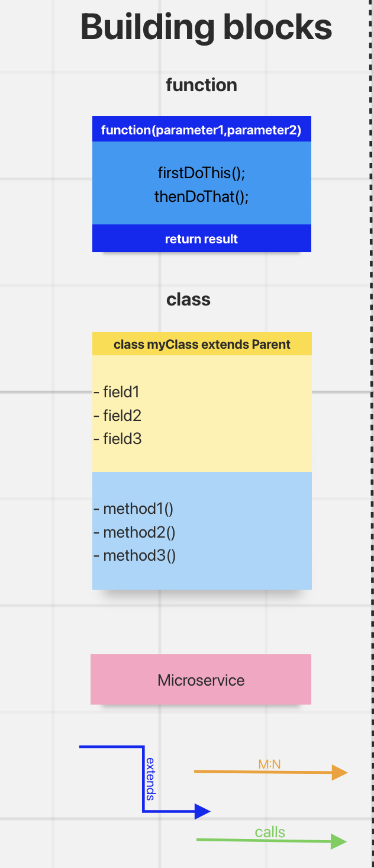Viewport: 374px width, 868px height.
Task: Click the 'class' heading label
Action: tap(188, 299)
